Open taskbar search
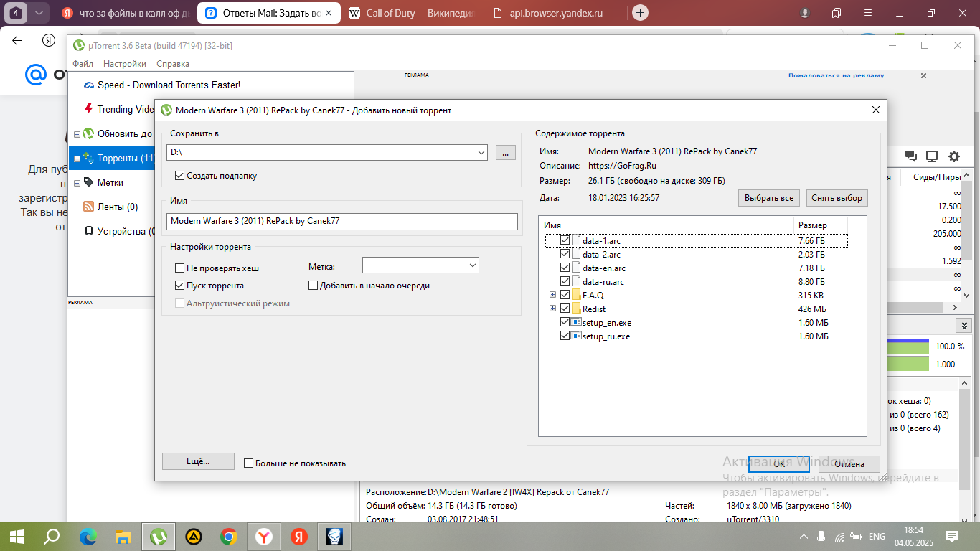Image resolution: width=980 pixels, height=551 pixels. tap(52, 536)
